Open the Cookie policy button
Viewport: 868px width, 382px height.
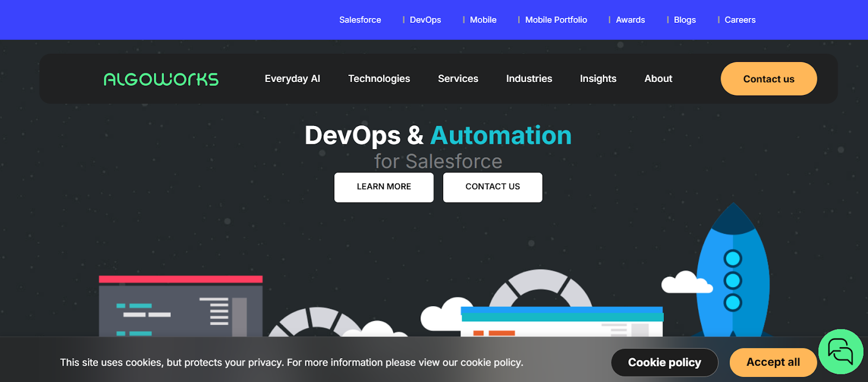(x=665, y=362)
